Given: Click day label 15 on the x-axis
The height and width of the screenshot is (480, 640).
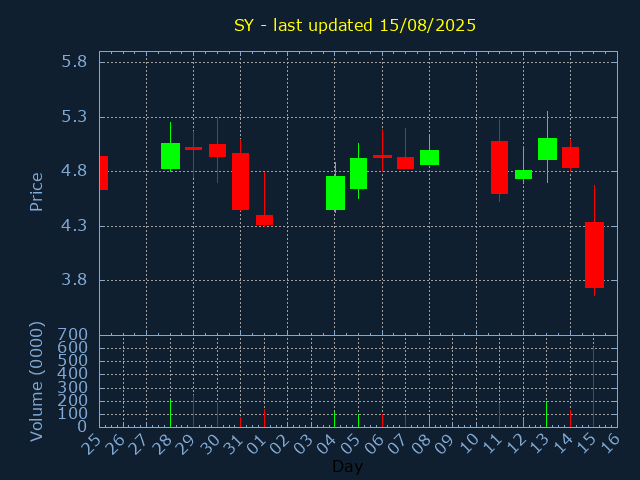Looking at the screenshot, I should click(586, 444).
